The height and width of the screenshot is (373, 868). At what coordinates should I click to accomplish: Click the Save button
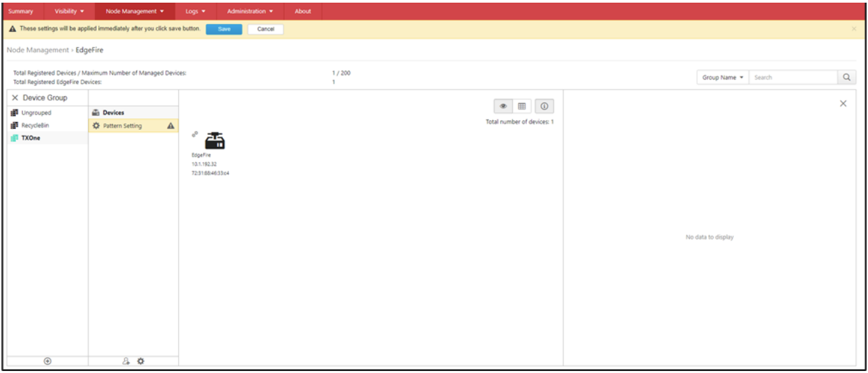pyautogui.click(x=224, y=29)
